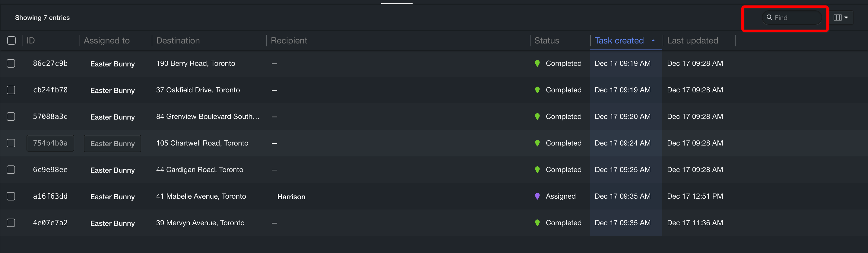Click green status pin for task 86c27c9b
This screenshot has width=868, height=253.
tap(537, 63)
